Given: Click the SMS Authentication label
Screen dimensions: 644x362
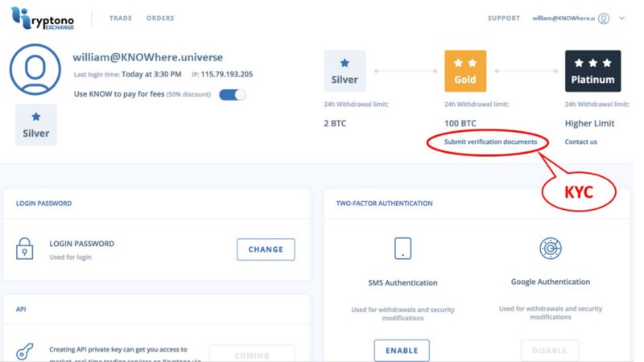Looking at the screenshot, I should pyautogui.click(x=402, y=282).
